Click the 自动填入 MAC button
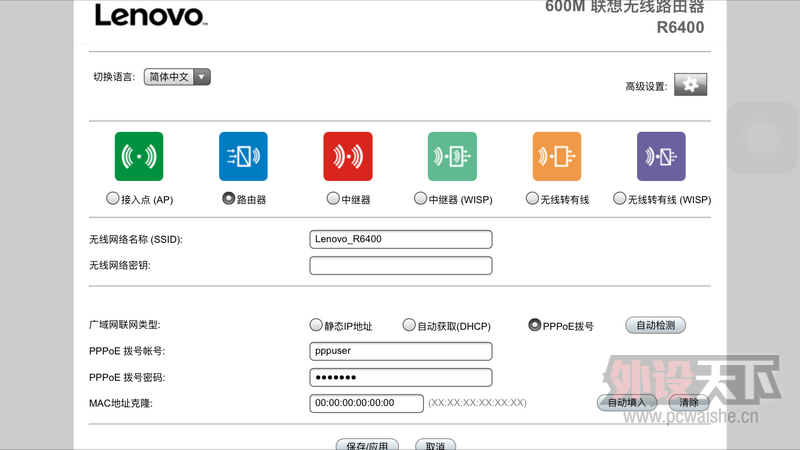800x450 pixels. 627,403
